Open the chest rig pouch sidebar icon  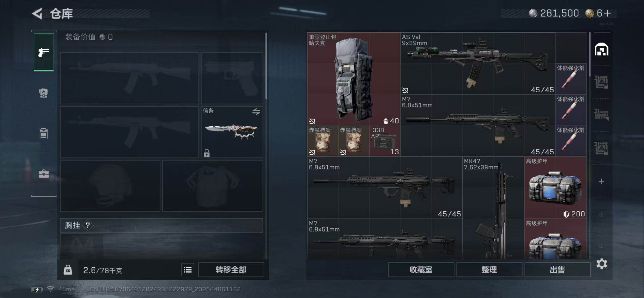(x=44, y=133)
